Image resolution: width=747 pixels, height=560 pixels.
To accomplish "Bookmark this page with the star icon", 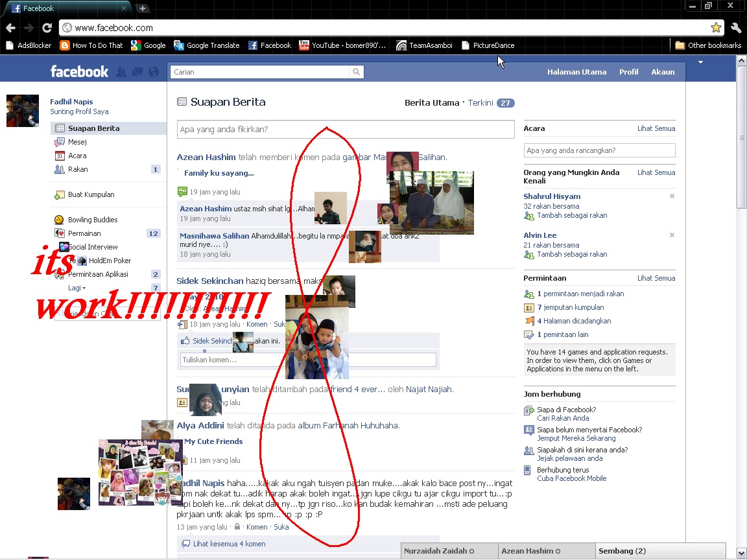I will coord(716,28).
